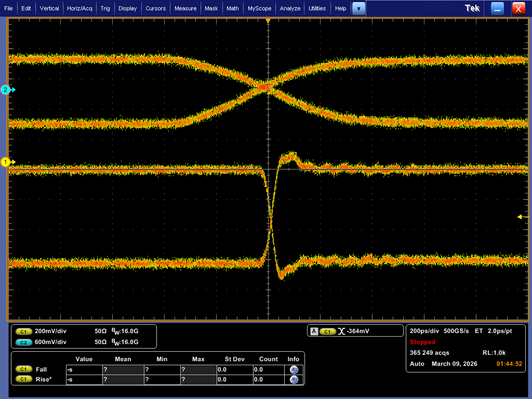The height and width of the screenshot is (399, 532).
Task: Open the Horiz/Acq menu
Action: [81, 8]
